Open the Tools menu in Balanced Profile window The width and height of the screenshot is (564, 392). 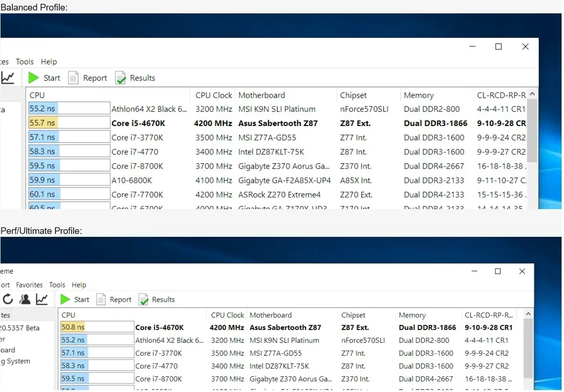pyautogui.click(x=24, y=62)
